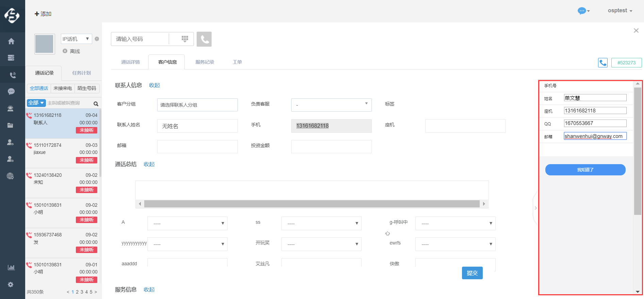Screen dimensions: 644x299
Task: Open the statistics chart icon in the sidebar
Action: [x=11, y=267]
